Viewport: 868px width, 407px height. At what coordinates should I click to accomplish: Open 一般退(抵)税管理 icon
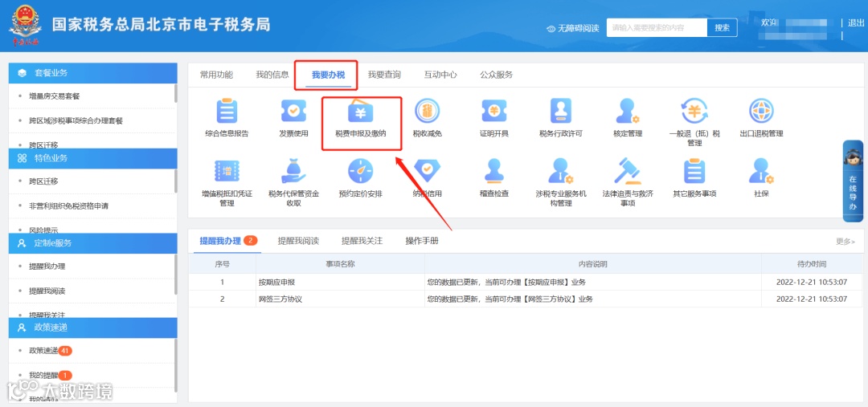694,111
